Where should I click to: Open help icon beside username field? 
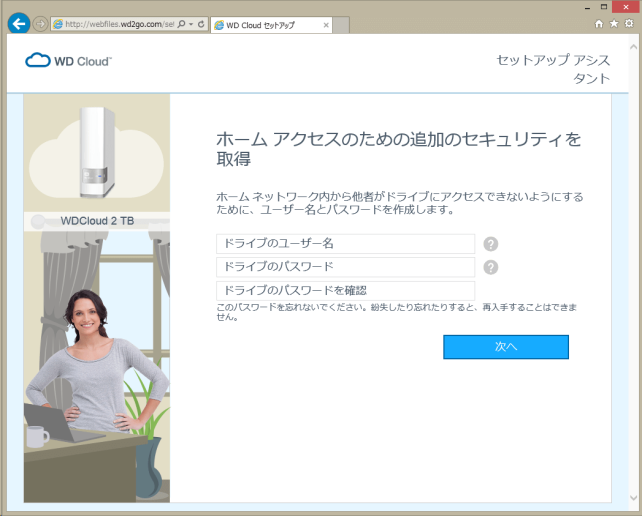tap(491, 244)
